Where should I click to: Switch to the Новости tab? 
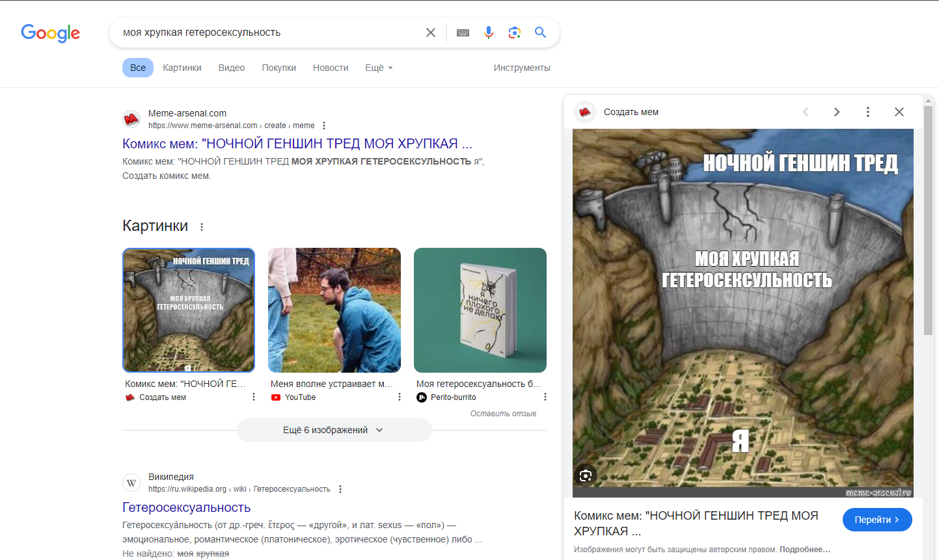331,68
